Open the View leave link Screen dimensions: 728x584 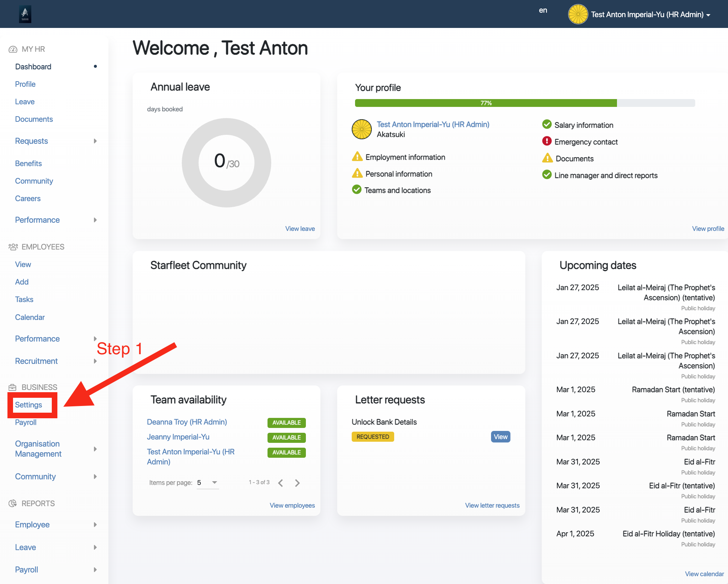pos(300,229)
